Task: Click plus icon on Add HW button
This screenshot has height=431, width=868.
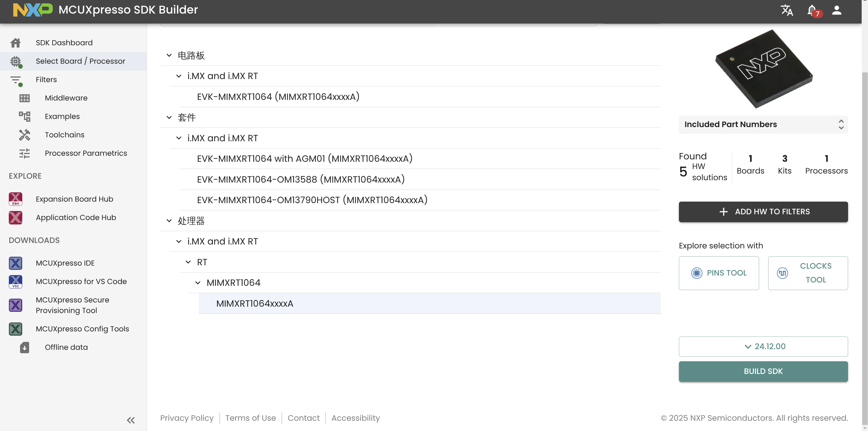Action: tap(724, 212)
